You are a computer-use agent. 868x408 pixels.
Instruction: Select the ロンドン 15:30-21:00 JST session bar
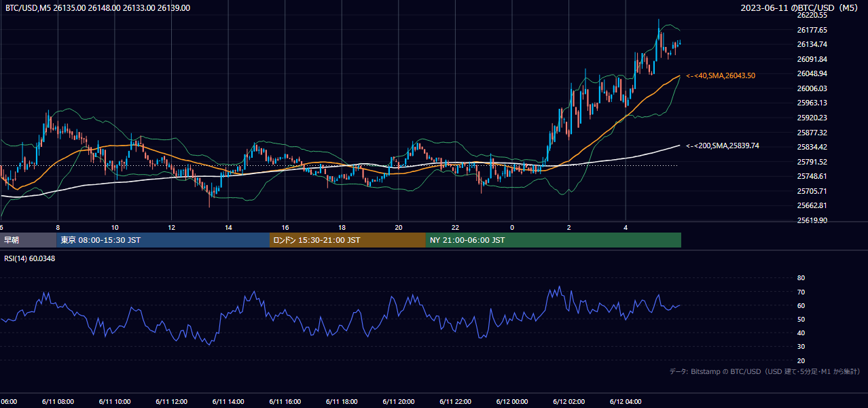point(348,240)
